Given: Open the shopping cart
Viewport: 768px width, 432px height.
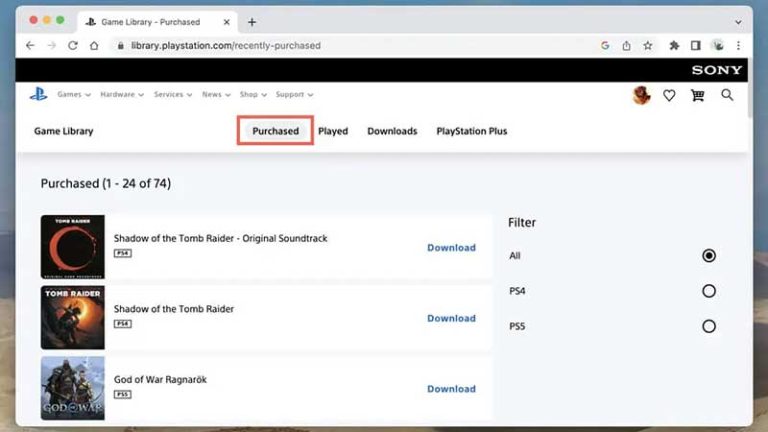Looking at the screenshot, I should [x=698, y=96].
